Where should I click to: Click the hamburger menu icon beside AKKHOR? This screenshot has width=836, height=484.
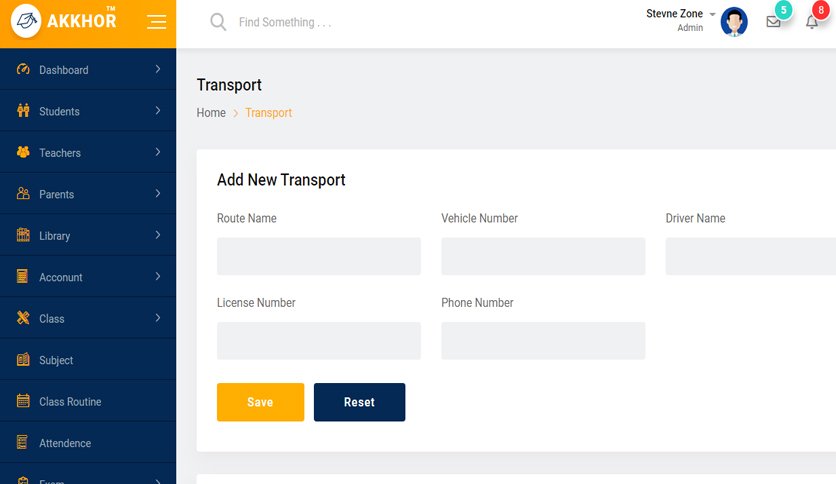click(156, 22)
